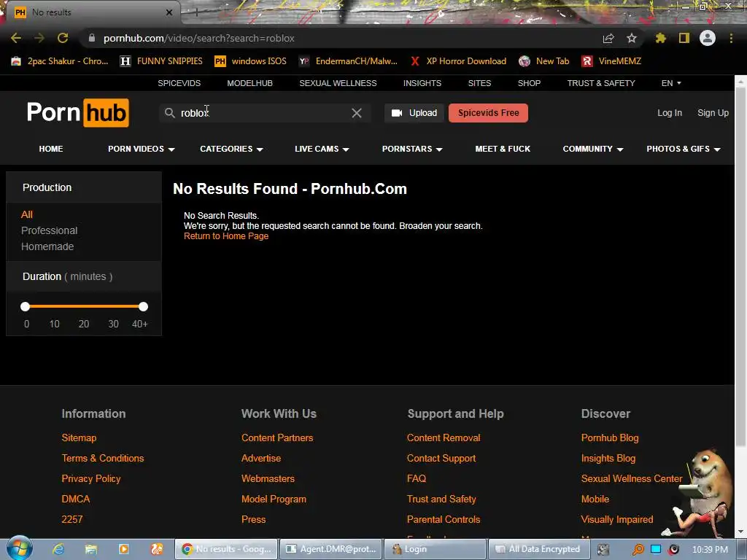Close the 'No results' browser tab
Screen dimensions: 747x560
coord(169,12)
